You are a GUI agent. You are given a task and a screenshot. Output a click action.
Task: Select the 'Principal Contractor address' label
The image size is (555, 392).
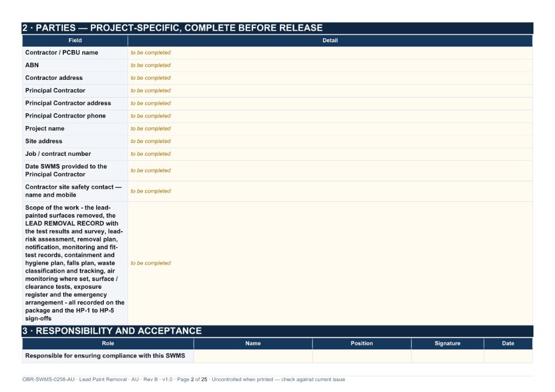tap(68, 103)
